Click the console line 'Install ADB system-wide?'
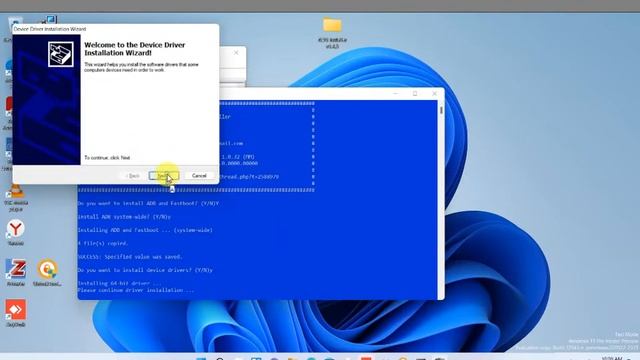 (x=124, y=217)
